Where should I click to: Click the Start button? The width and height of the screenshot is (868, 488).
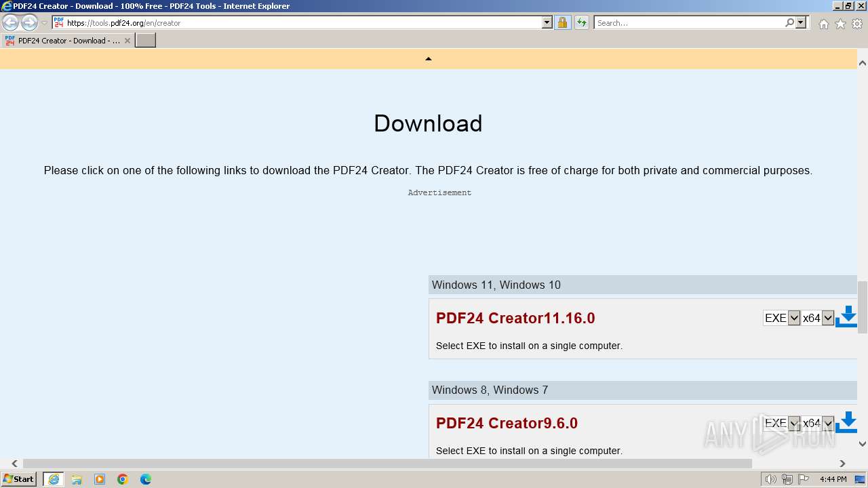(19, 479)
